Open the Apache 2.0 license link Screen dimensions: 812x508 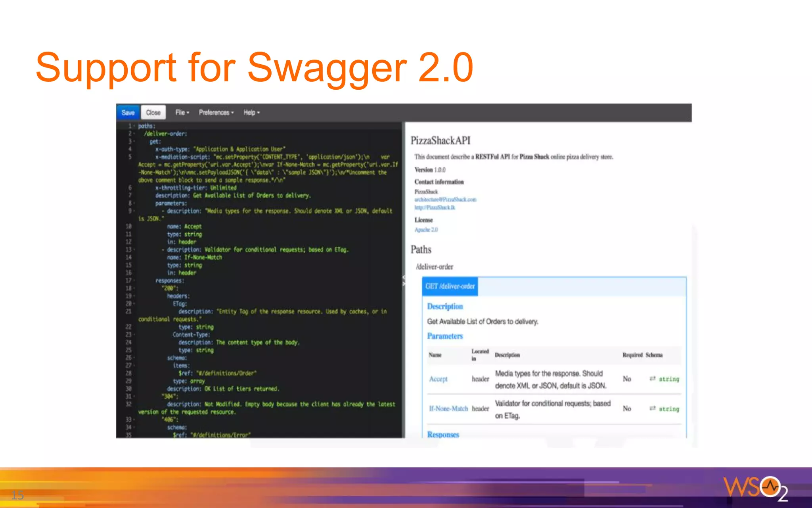[426, 230]
